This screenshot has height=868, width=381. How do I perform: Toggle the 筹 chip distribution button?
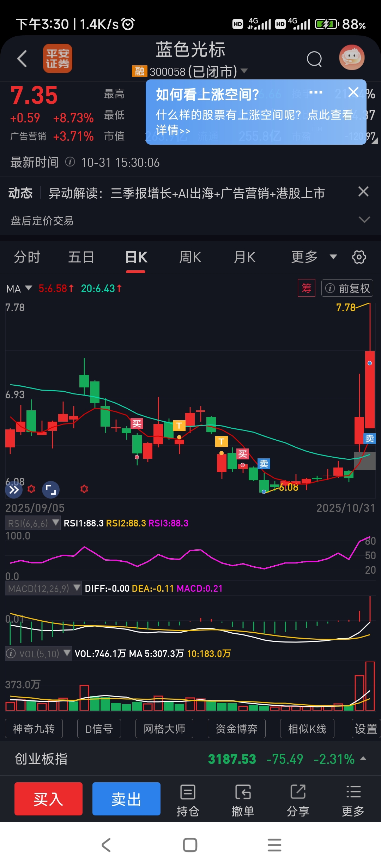click(307, 288)
